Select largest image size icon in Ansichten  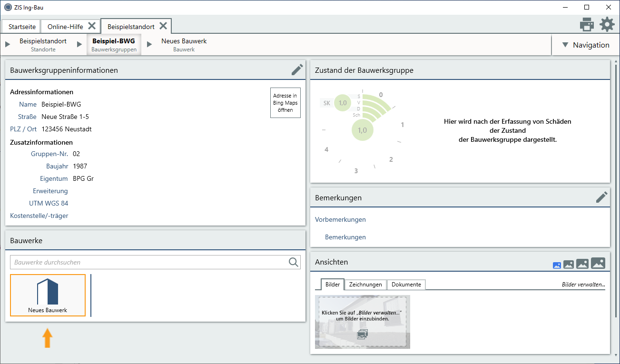click(x=598, y=263)
